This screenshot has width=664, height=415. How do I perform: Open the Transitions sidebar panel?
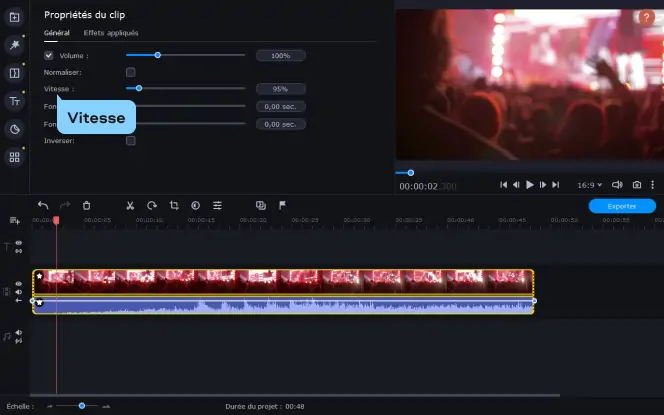click(x=14, y=73)
